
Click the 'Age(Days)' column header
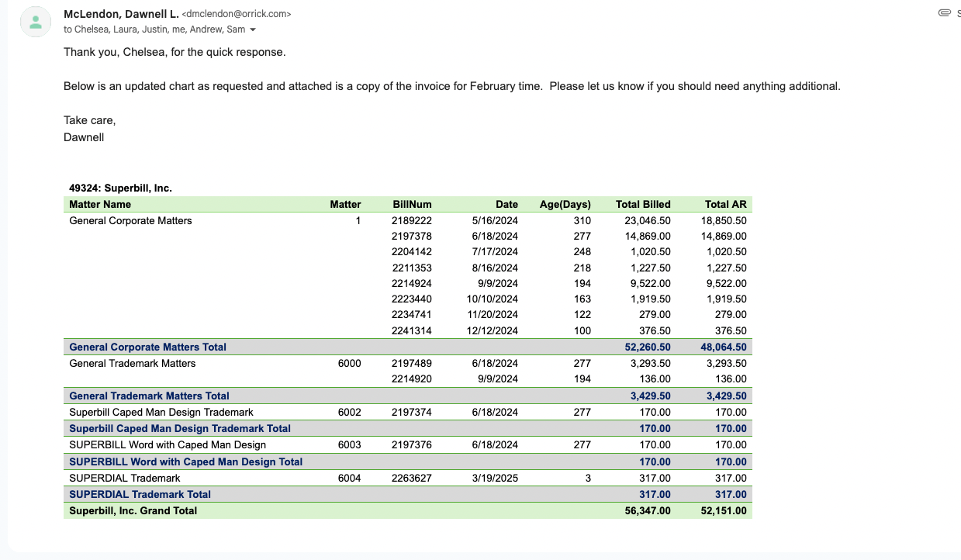coord(565,205)
